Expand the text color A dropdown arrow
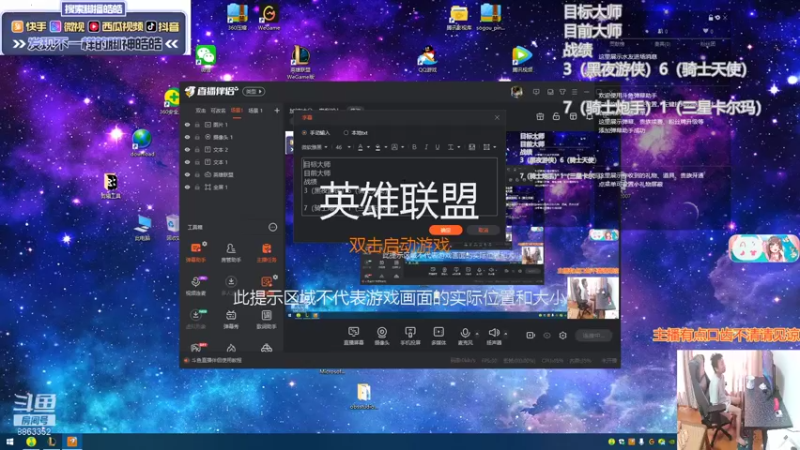The width and height of the screenshot is (800, 450). 368,147
